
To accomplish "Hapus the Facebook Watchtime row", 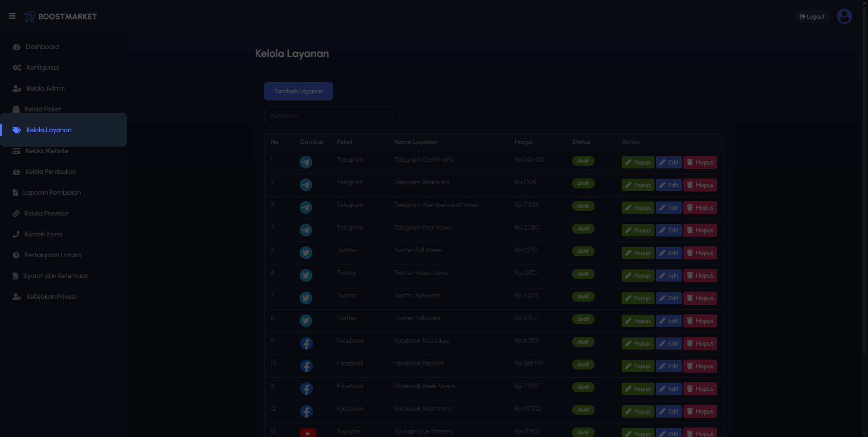I will 700,411.
